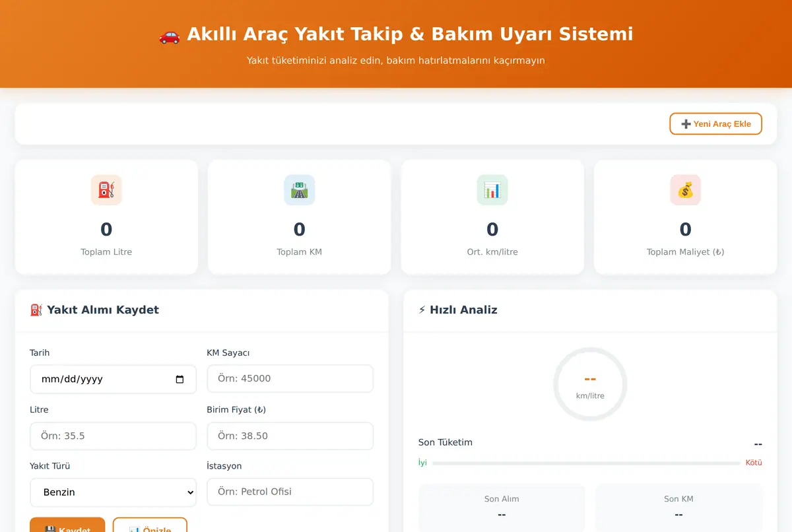Click the money bag icon above Toplam Maliyet
The image size is (792, 532).
point(685,190)
